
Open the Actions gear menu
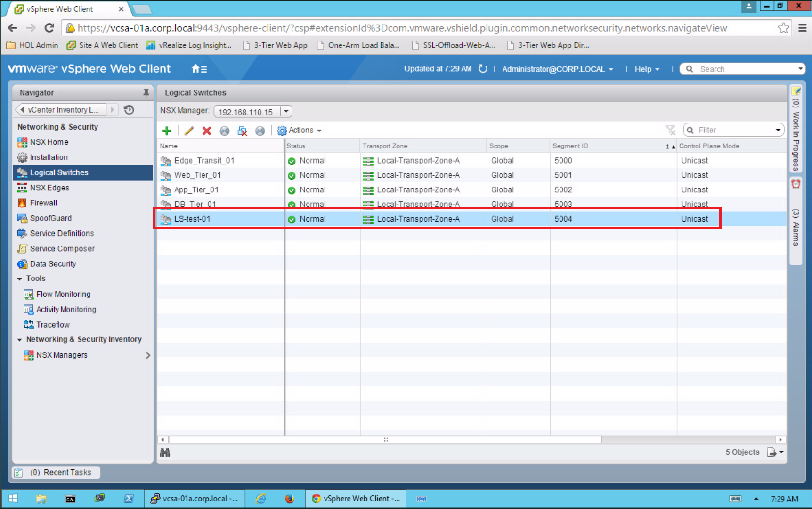tap(300, 131)
